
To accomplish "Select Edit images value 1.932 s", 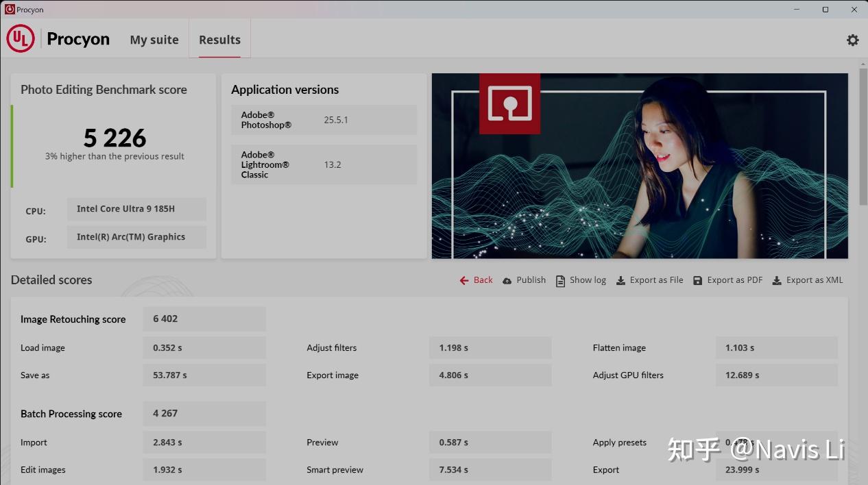I will click(x=204, y=470).
